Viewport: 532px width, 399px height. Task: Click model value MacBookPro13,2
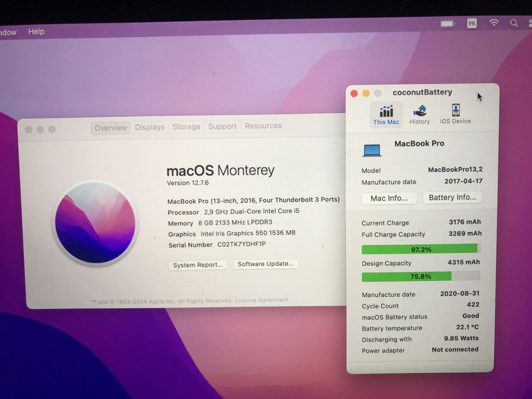tap(455, 170)
